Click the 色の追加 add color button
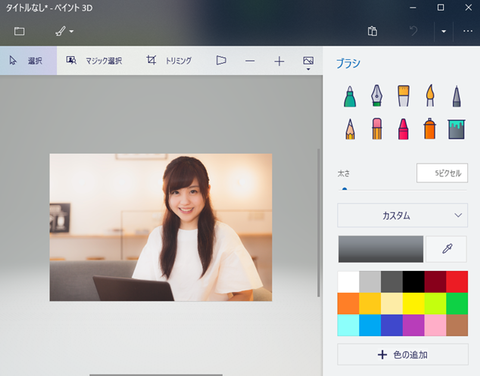 [x=403, y=355]
